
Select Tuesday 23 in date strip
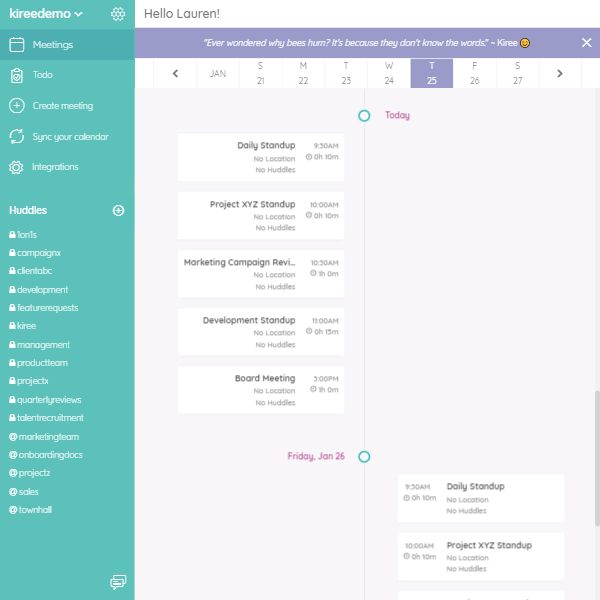[x=346, y=73]
